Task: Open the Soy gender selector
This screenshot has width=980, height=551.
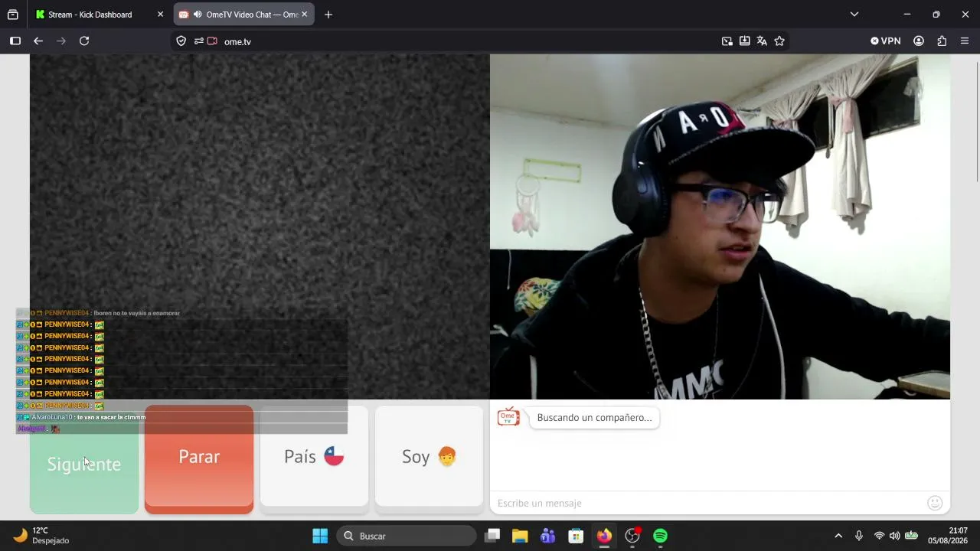Action: pyautogui.click(x=429, y=456)
